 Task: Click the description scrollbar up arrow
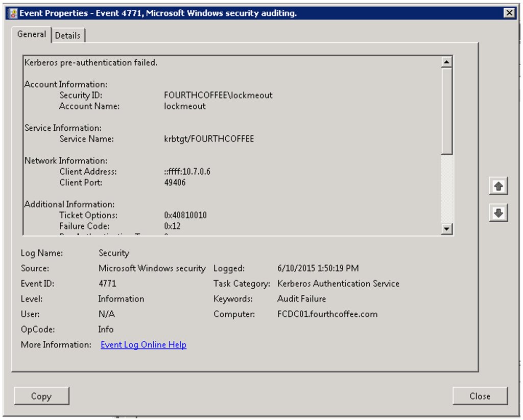(x=447, y=62)
